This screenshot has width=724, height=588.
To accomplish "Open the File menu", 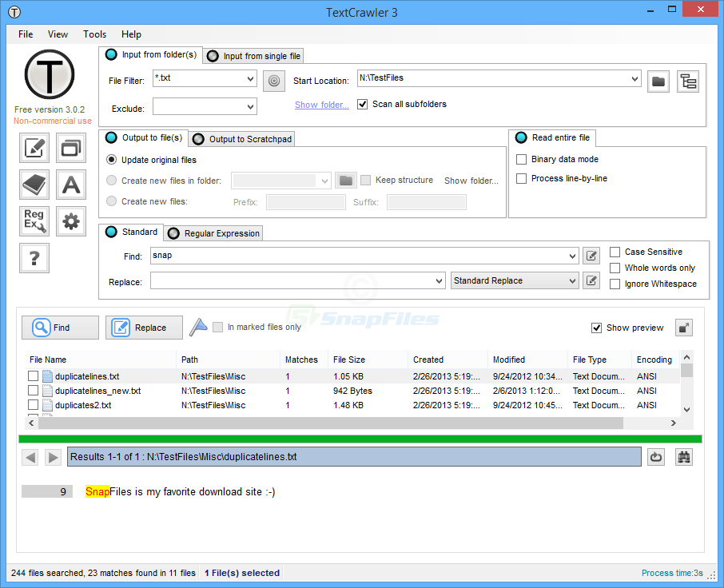I will [x=26, y=34].
